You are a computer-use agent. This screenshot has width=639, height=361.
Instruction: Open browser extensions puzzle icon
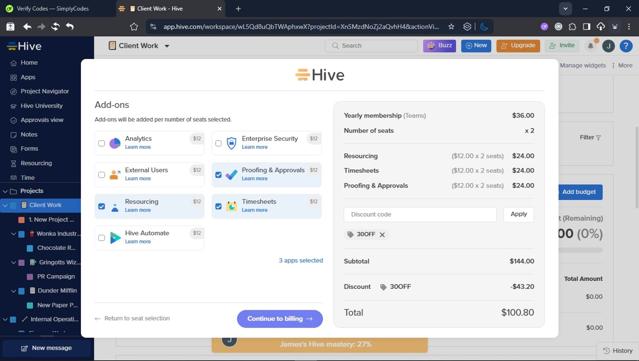(573, 26)
